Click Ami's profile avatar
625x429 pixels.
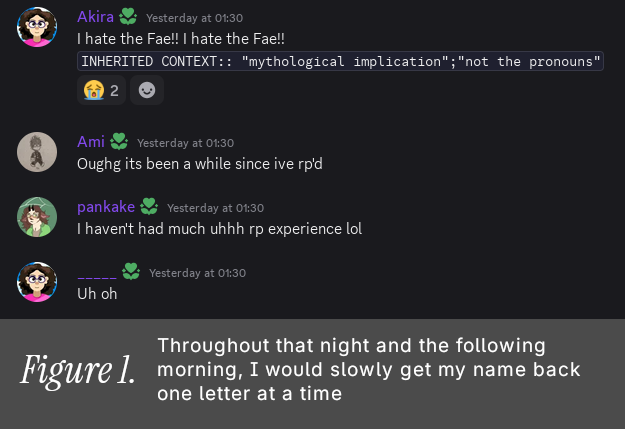(x=37, y=151)
